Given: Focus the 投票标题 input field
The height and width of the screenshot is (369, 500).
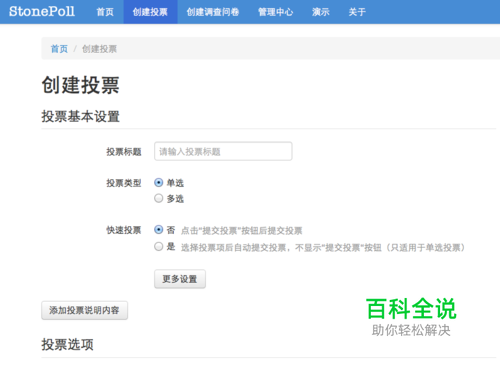Looking at the screenshot, I should click(x=223, y=151).
